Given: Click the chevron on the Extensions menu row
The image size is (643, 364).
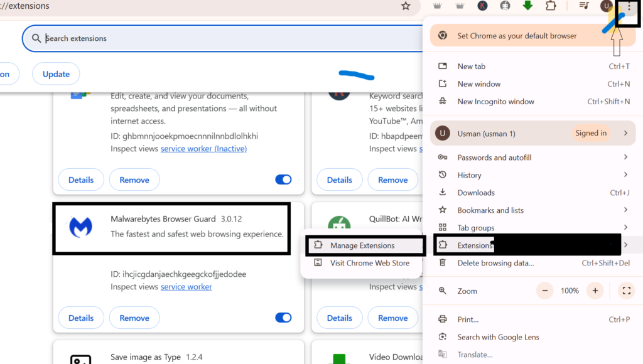Looking at the screenshot, I should coord(625,245).
